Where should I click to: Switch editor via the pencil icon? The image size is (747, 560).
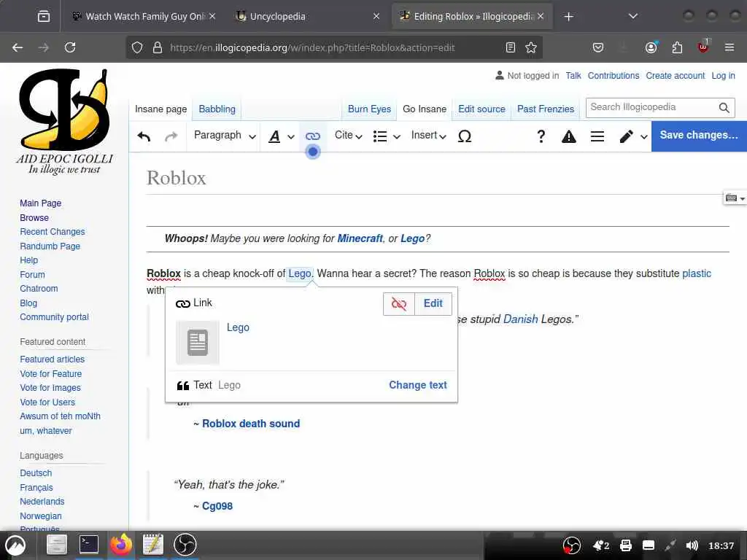(626, 136)
